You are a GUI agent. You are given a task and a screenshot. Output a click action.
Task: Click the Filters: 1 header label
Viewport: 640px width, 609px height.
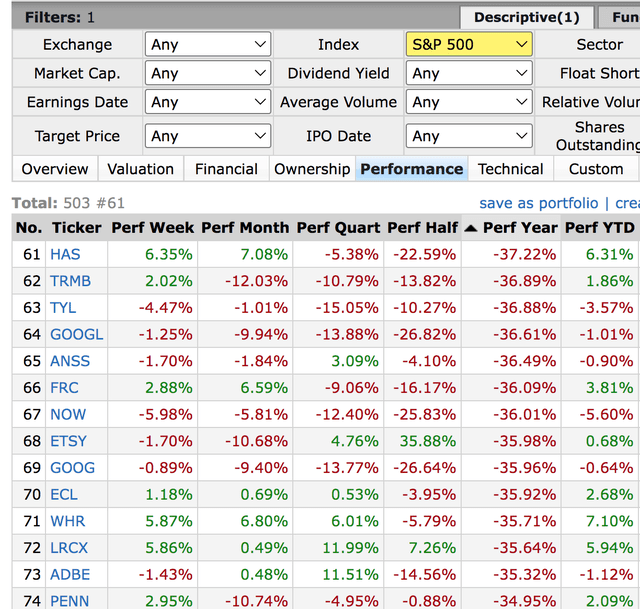pyautogui.click(x=60, y=18)
